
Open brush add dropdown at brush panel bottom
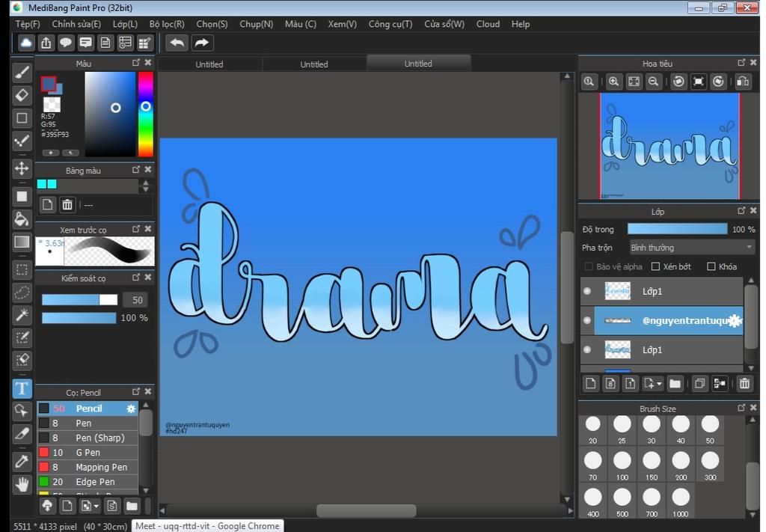tap(96, 506)
